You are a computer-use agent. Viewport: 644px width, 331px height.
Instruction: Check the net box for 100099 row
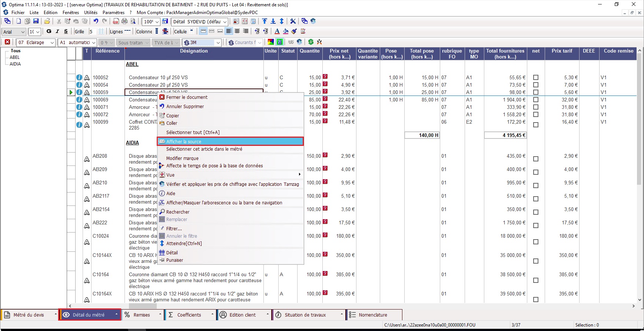[x=535, y=125]
